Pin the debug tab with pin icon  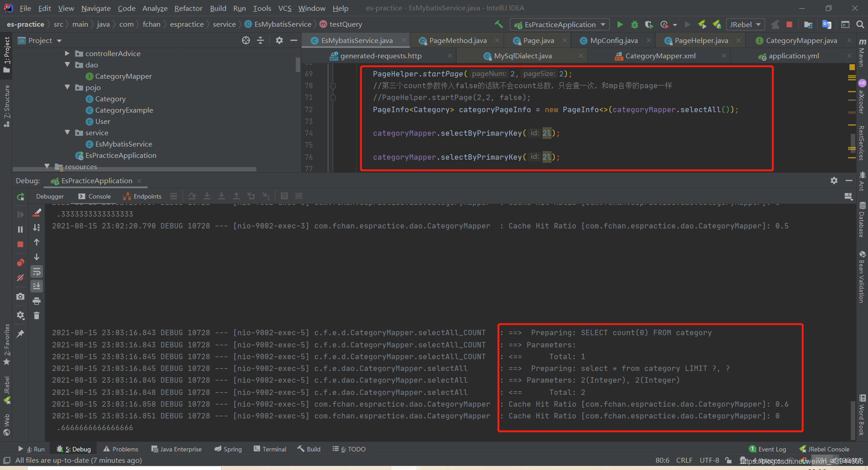point(20,334)
